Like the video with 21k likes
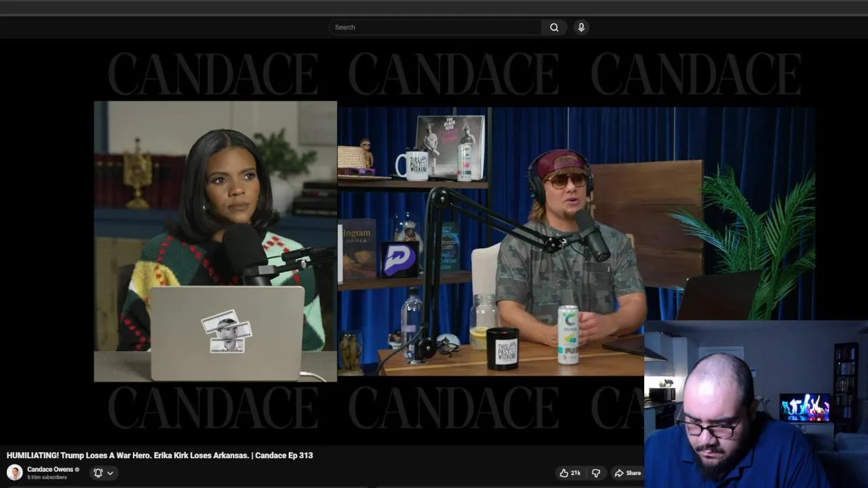The image size is (868, 488). coord(570,473)
